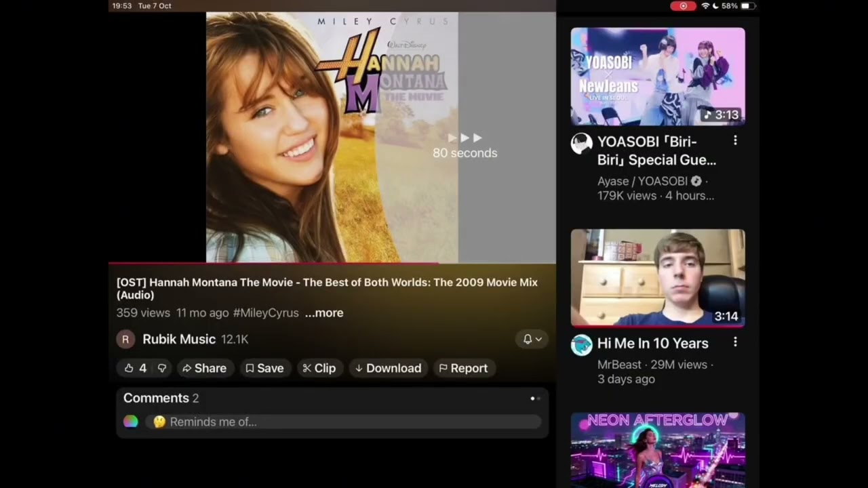Expand description with ...more
868x488 pixels.
pos(324,313)
